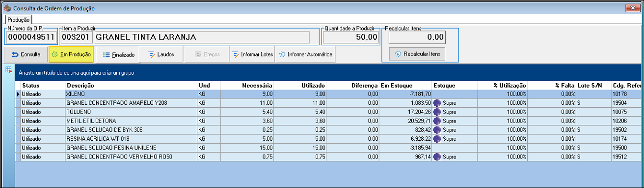Viewport: 644px width, 188px height.
Task: Open the Laudos button
Action: [x=161, y=55]
